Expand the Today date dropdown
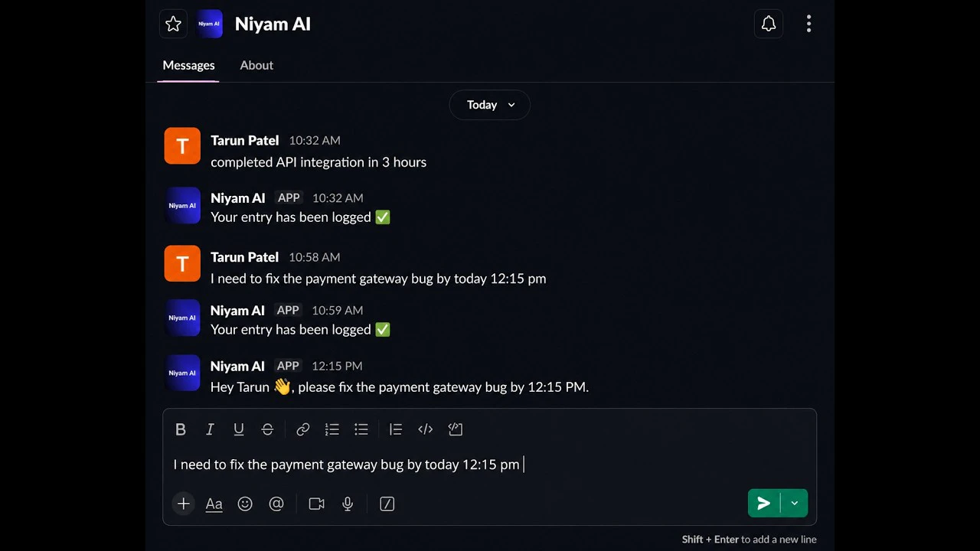 490,105
